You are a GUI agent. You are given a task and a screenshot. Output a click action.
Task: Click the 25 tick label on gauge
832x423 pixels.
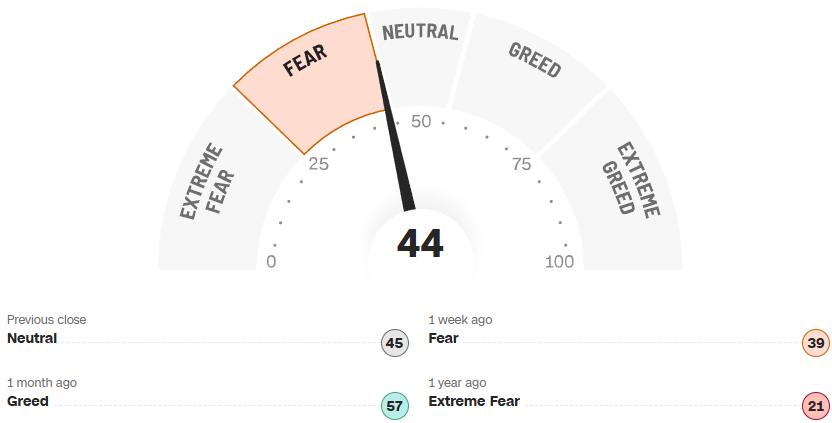(x=318, y=164)
